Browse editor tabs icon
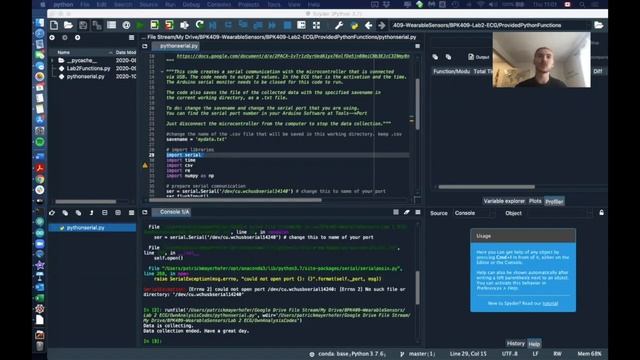This screenshot has width=640, height=360. [x=145, y=46]
